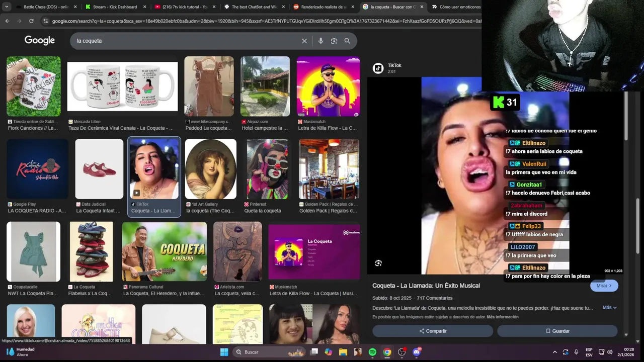Open the Padded La coqueta dress image
The width and height of the screenshot is (644, 362).
pos(209,86)
